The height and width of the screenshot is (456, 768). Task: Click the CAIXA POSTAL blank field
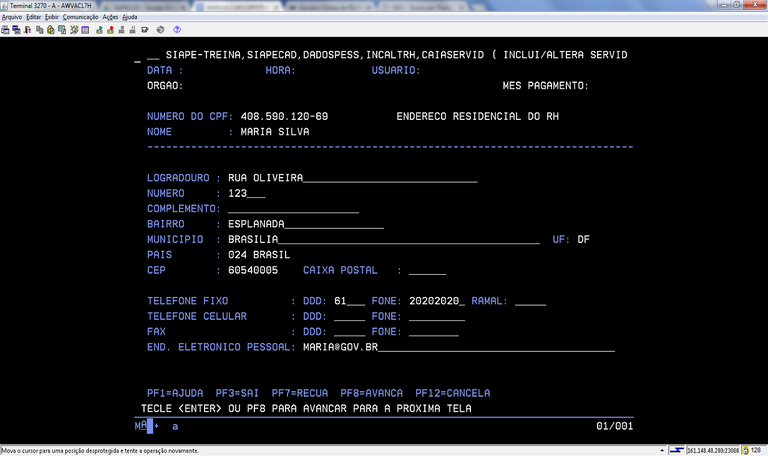point(427,270)
